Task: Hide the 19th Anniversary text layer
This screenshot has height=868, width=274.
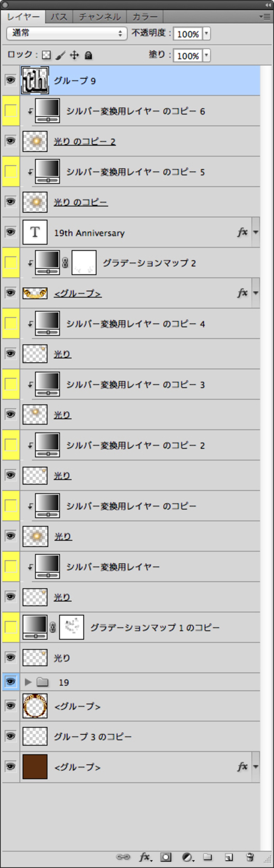Action: [x=10, y=232]
